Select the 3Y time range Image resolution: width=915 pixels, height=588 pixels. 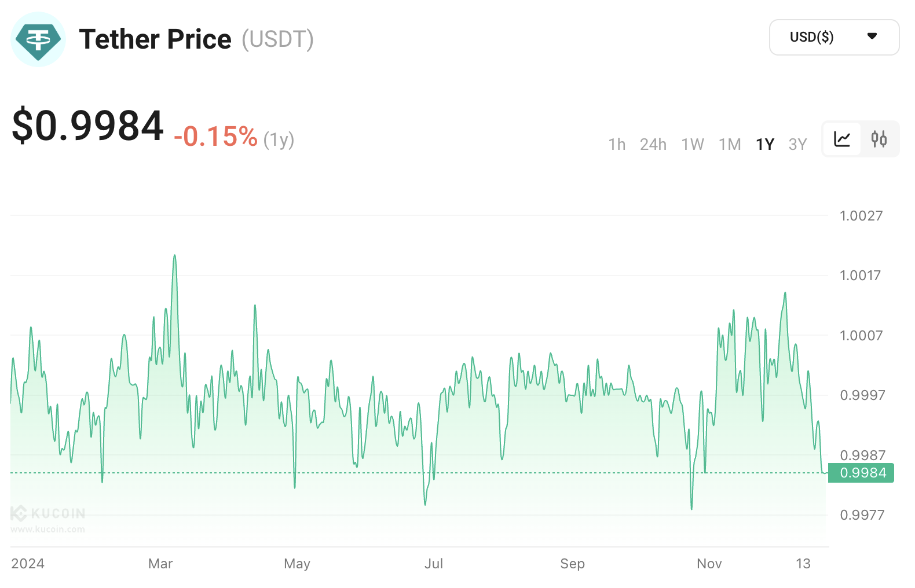[797, 144]
